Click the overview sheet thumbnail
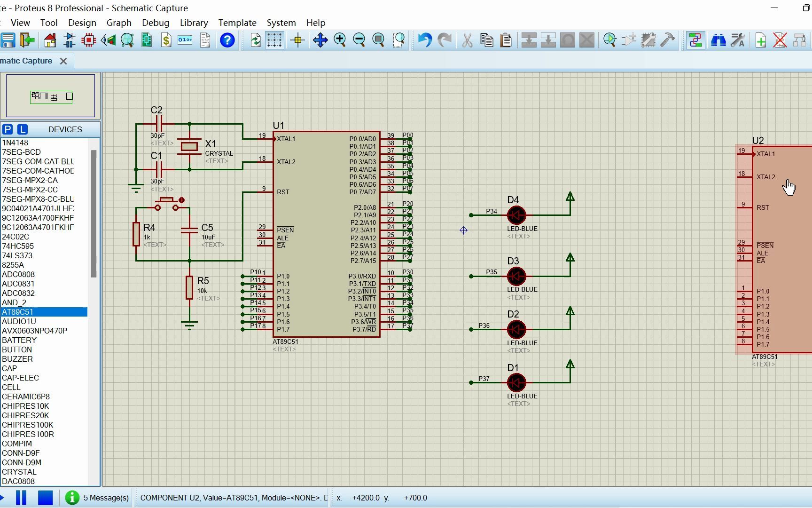 [50, 96]
